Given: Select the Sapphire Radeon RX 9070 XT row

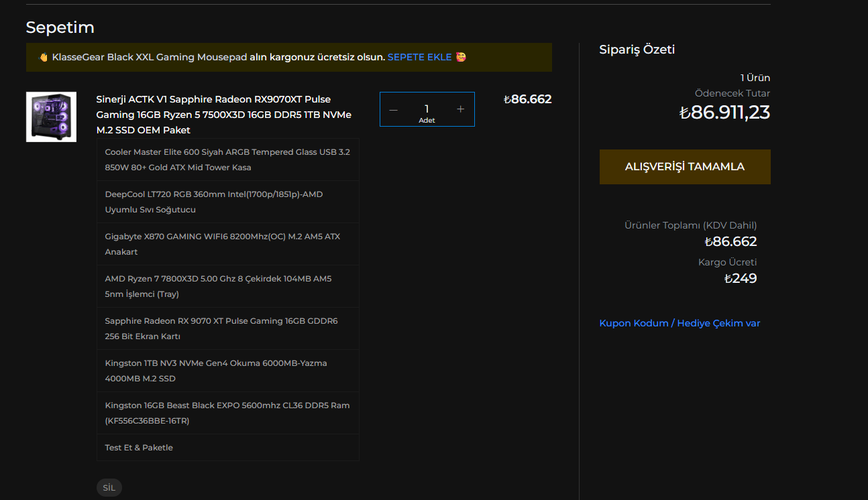Looking at the screenshot, I should pyautogui.click(x=228, y=328).
